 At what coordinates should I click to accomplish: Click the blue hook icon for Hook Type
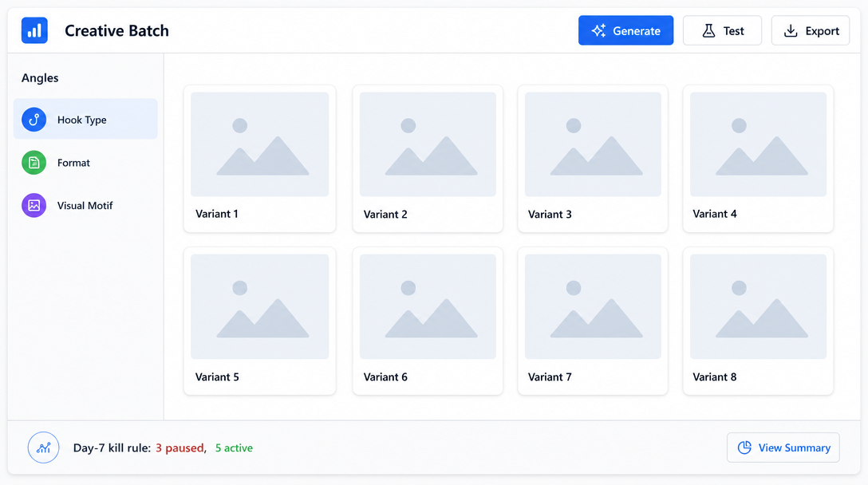point(34,120)
